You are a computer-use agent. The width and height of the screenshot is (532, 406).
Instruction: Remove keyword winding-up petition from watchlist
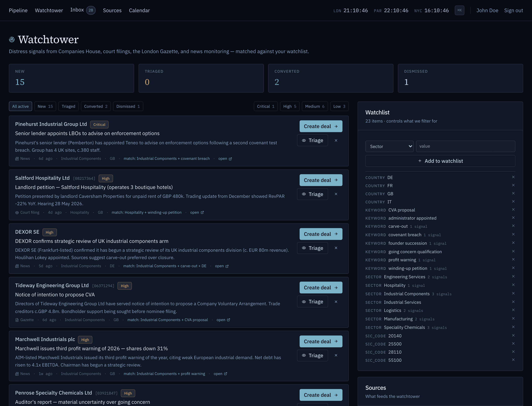pos(513,268)
